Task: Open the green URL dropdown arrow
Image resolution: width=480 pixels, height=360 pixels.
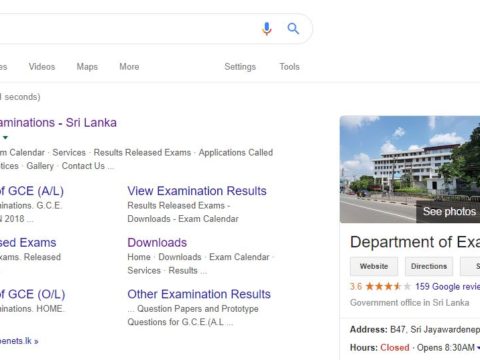Action: 5,137
